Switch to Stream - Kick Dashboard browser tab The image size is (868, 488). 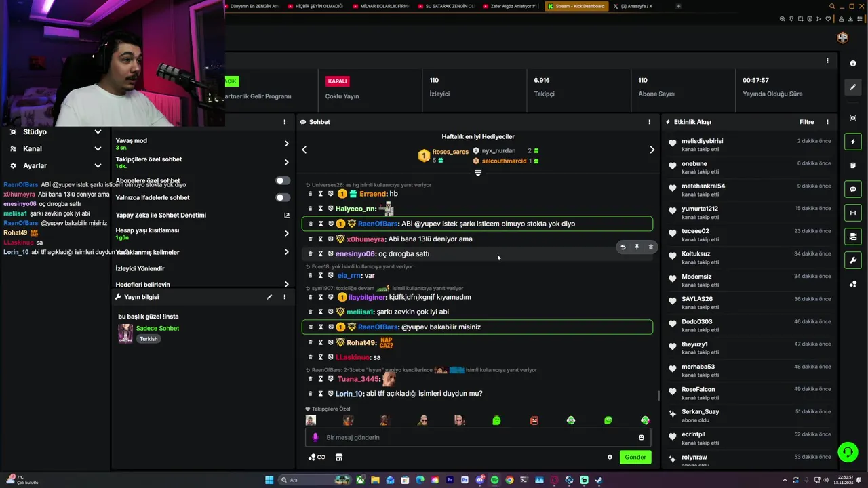click(576, 6)
